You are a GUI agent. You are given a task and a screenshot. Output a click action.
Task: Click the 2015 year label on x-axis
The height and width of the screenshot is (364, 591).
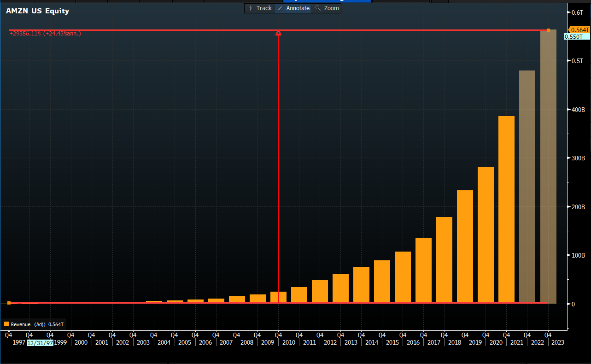pyautogui.click(x=392, y=343)
